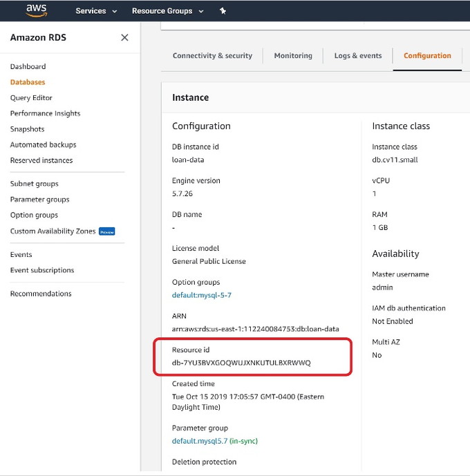Select the RAM value 1 GB

[380, 227]
